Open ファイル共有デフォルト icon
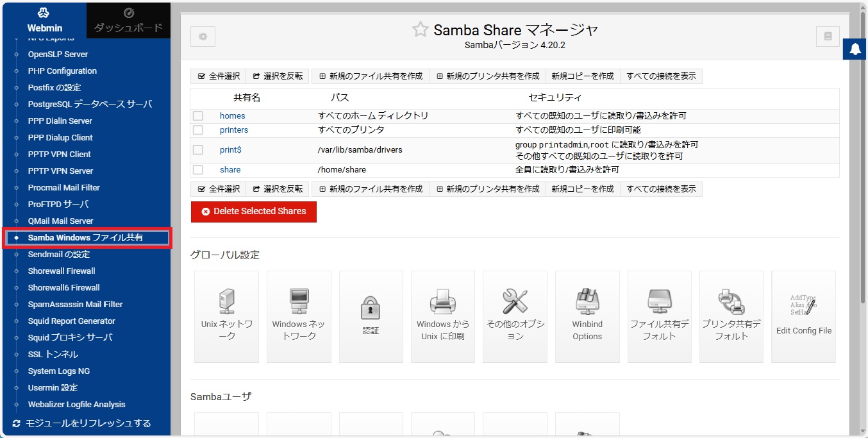Viewport: 868px width, 438px height. coord(660,317)
